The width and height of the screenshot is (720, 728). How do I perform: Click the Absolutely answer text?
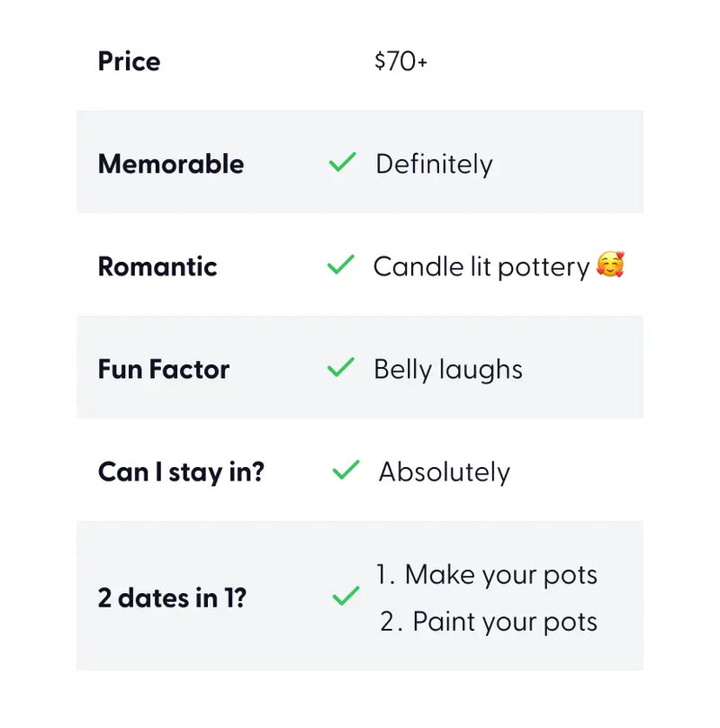tap(445, 472)
